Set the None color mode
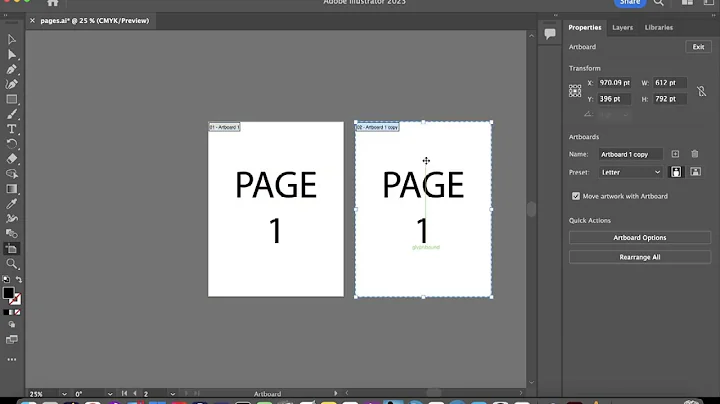Image resolution: width=720 pixels, height=404 pixels. tap(17, 312)
